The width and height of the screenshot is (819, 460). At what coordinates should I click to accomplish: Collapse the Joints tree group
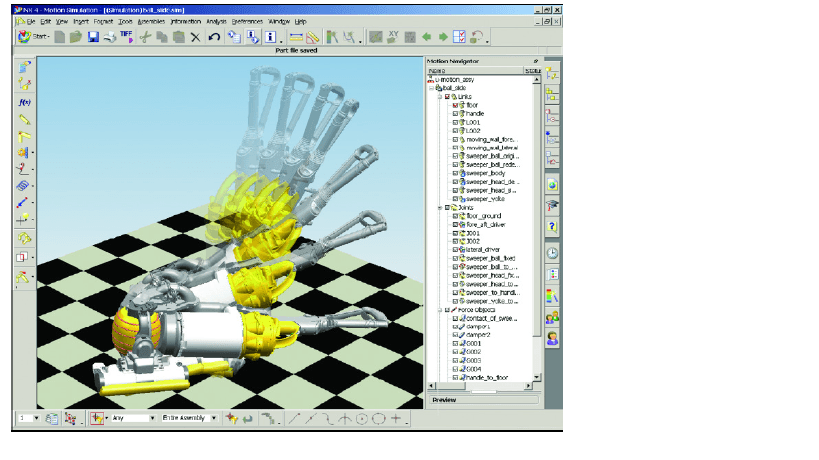tap(440, 208)
